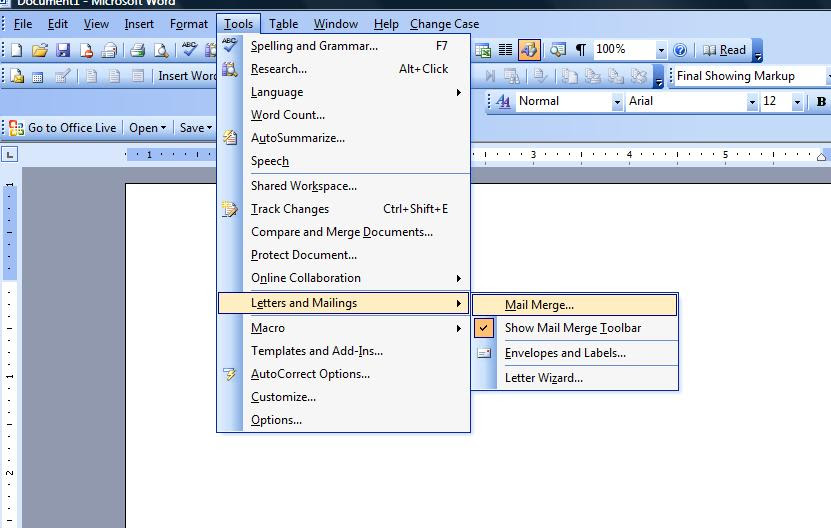The width and height of the screenshot is (831, 528).
Task: Open the Arial font dropdown arrow
Action: pos(752,101)
